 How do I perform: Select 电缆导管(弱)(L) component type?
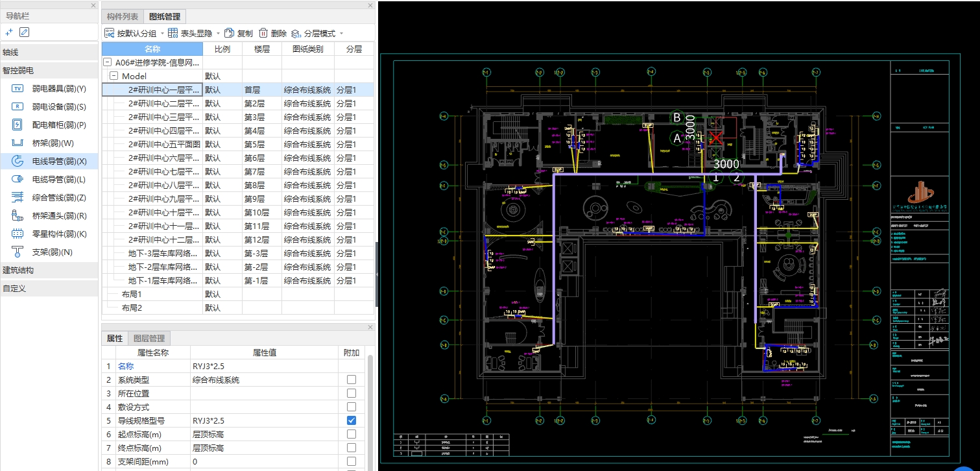point(49,179)
